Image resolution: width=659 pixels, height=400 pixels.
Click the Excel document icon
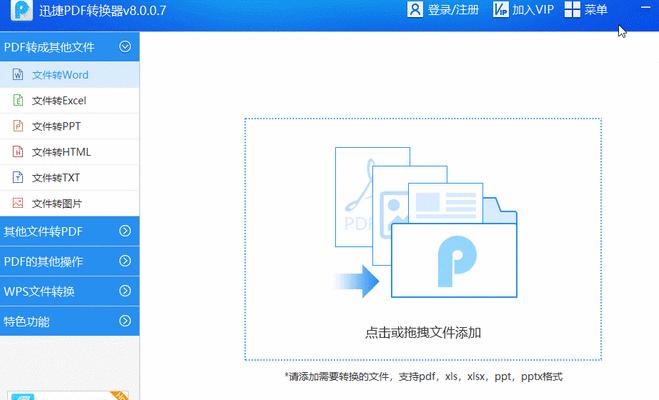tap(18, 100)
